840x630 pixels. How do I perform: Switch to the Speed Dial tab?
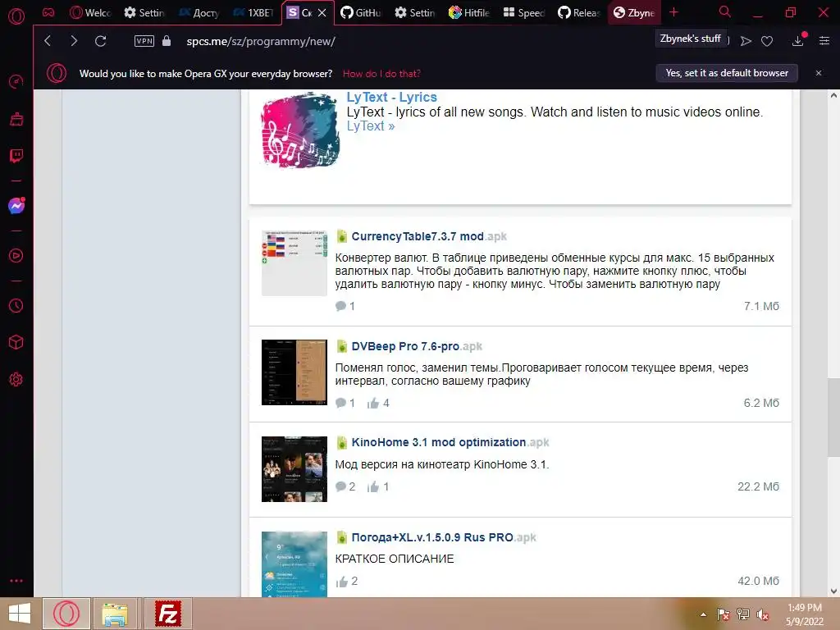pyautogui.click(x=524, y=12)
